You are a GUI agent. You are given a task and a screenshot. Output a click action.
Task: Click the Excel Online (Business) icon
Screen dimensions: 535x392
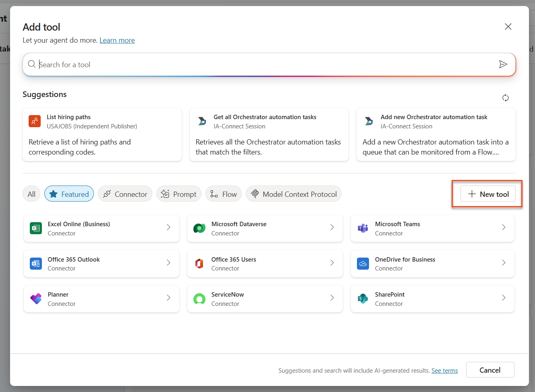click(x=36, y=229)
